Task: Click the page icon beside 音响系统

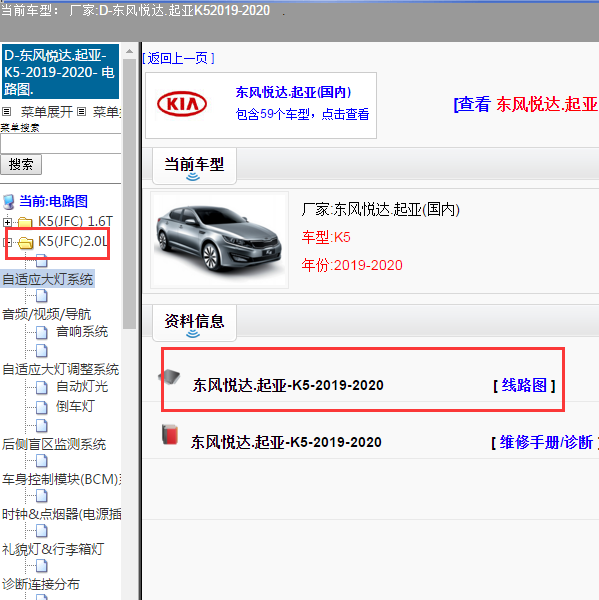Action: tap(42, 333)
